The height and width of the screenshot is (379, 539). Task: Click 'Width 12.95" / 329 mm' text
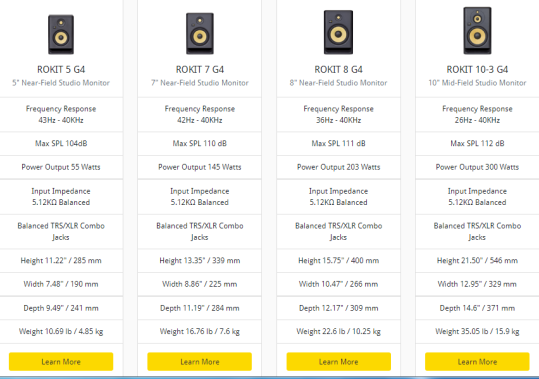point(477,284)
